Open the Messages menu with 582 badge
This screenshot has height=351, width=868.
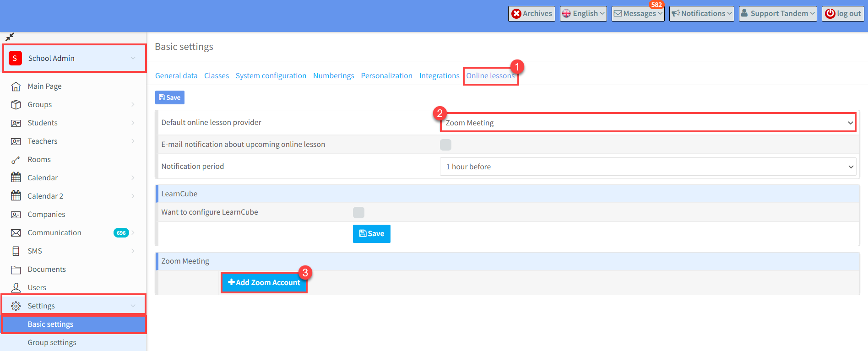(638, 14)
